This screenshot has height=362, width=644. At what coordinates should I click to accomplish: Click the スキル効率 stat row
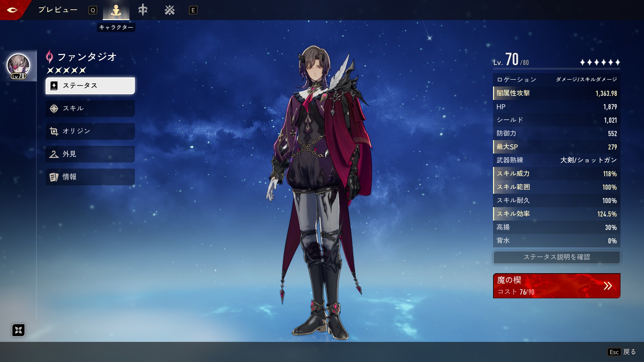556,214
